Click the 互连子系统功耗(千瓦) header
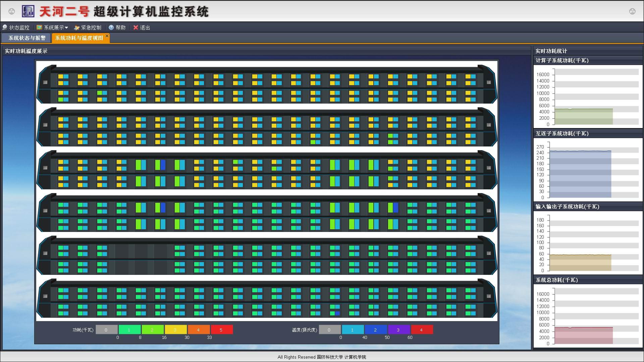644x362 pixels. (x=562, y=133)
